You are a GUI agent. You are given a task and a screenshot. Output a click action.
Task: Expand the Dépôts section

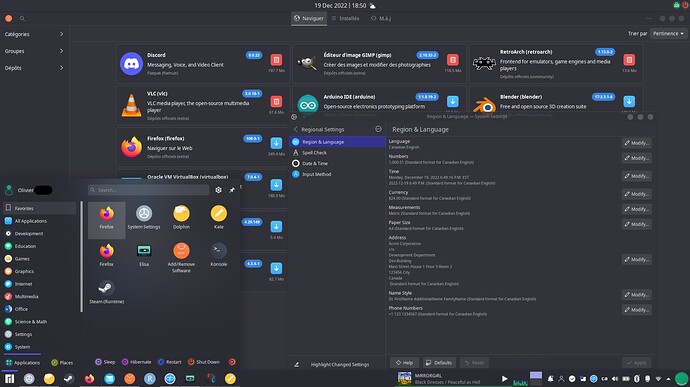tap(34, 68)
